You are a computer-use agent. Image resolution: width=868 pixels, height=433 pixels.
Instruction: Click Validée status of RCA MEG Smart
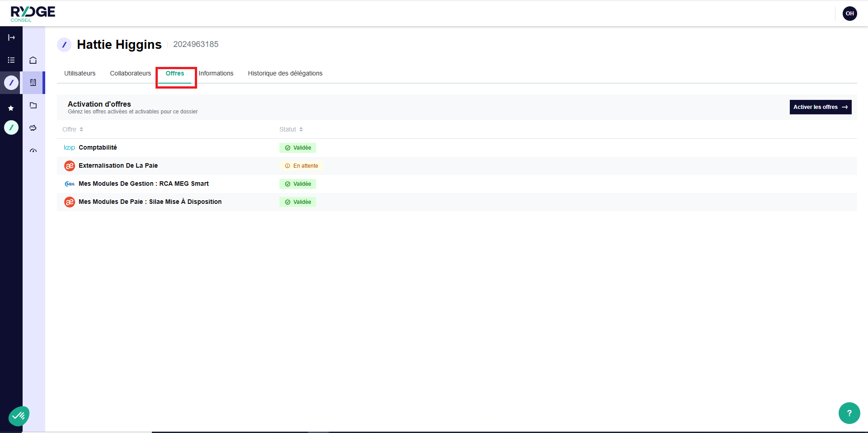(297, 184)
